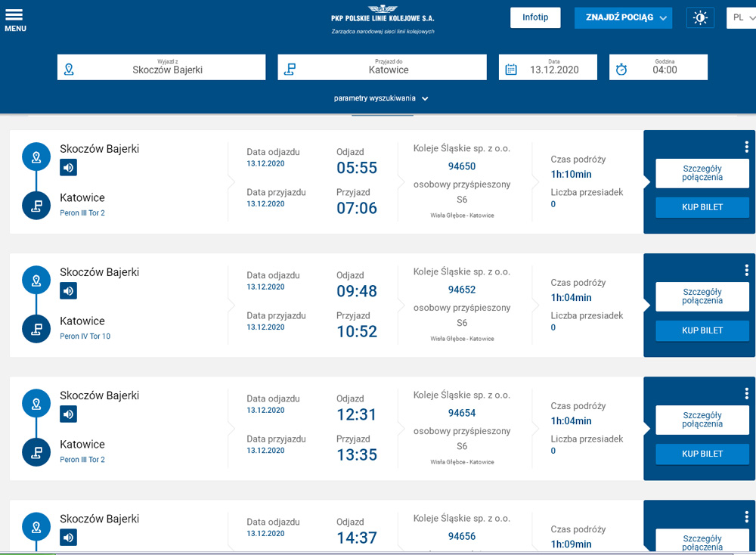Click the Infotip button
The height and width of the screenshot is (555, 756).
coord(535,18)
